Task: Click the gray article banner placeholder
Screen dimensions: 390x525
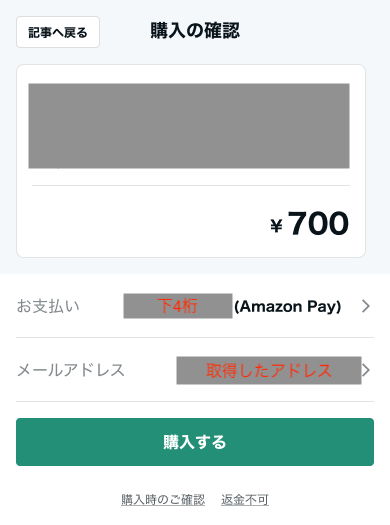Action: click(189, 126)
